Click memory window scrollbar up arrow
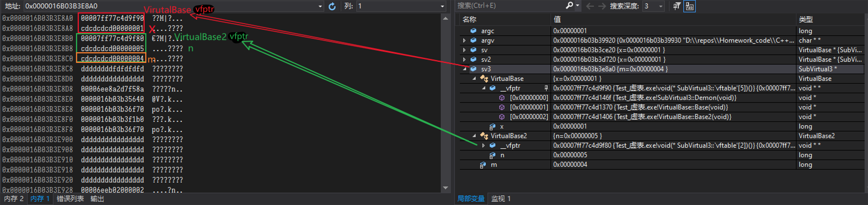This screenshot has width=868, height=205. tap(445, 18)
